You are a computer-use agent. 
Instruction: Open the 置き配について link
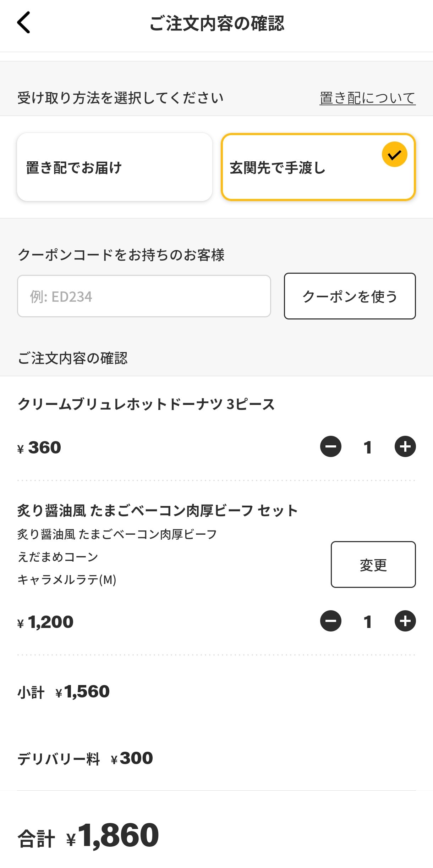[367, 98]
